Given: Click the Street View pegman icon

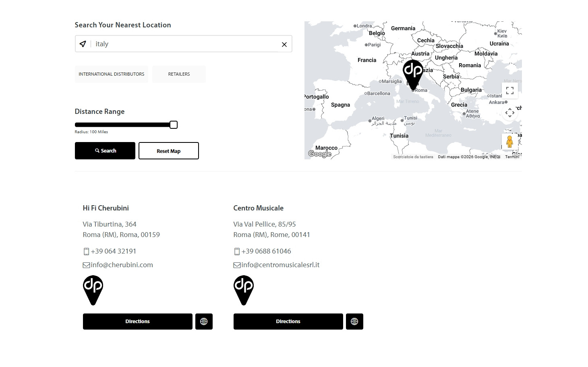Looking at the screenshot, I should pos(509,142).
